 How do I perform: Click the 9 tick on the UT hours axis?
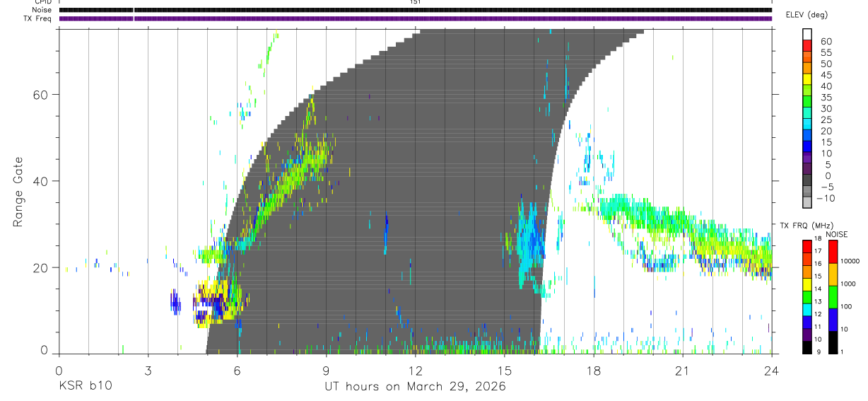click(326, 370)
